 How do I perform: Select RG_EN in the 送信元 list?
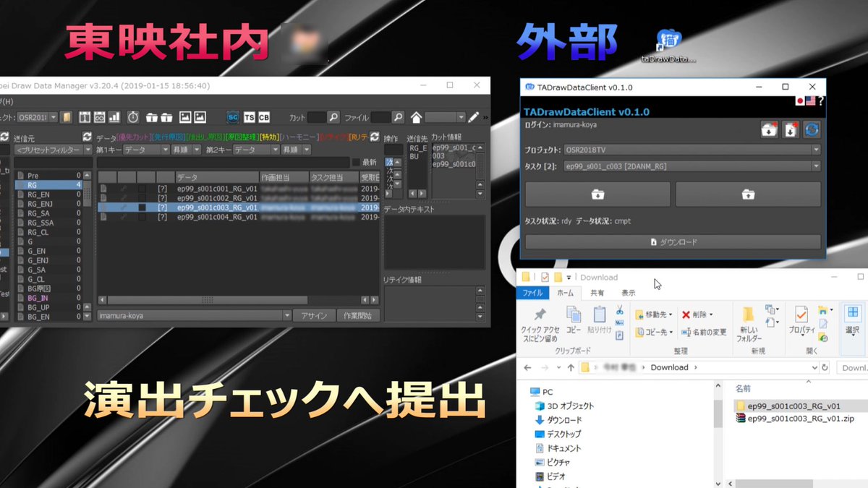click(49, 194)
